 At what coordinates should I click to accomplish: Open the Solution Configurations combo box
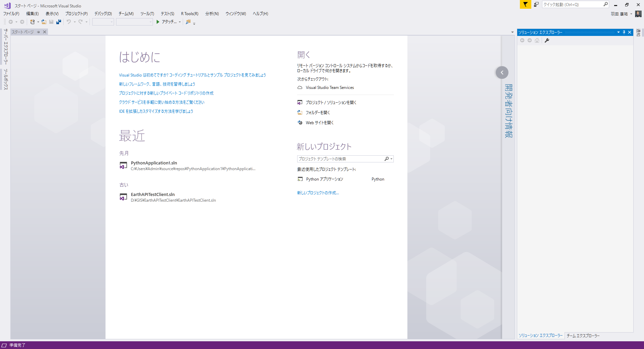pos(103,22)
